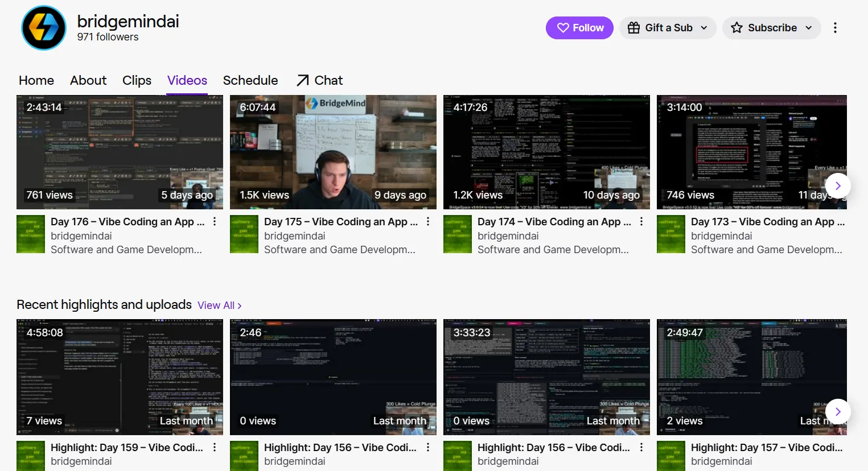Play the Day 176 video thumbnail
868x471 pixels.
(x=120, y=152)
